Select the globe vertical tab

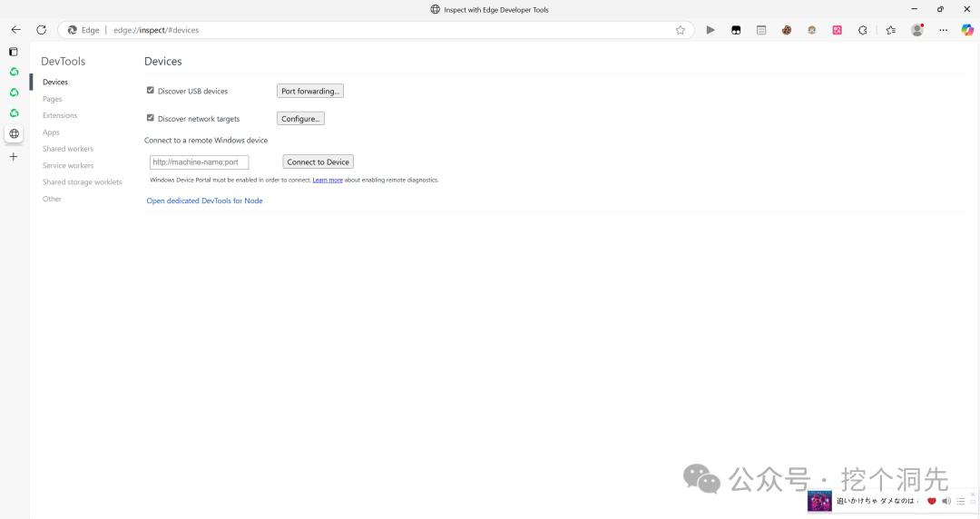click(x=14, y=133)
